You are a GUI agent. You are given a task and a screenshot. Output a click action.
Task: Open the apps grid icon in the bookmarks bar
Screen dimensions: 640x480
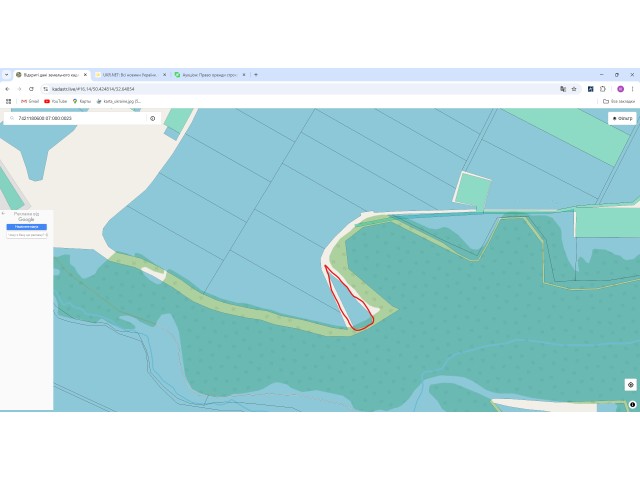[x=8, y=101]
